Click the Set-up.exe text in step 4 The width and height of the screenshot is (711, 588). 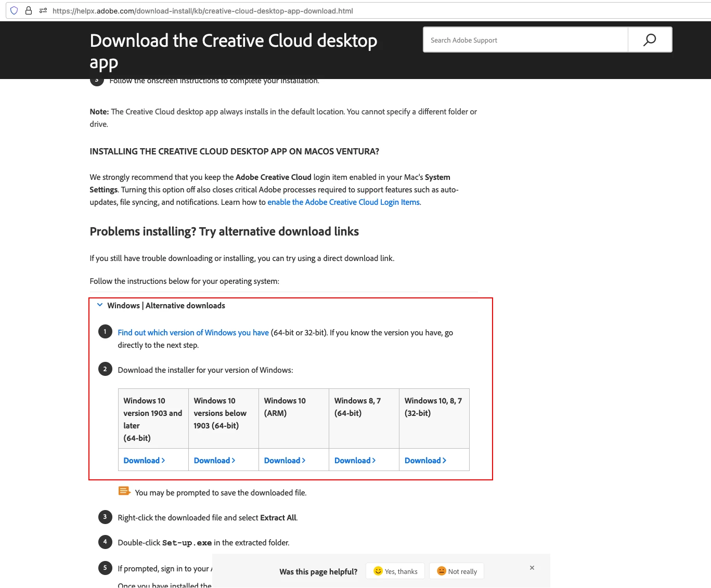coord(187,543)
